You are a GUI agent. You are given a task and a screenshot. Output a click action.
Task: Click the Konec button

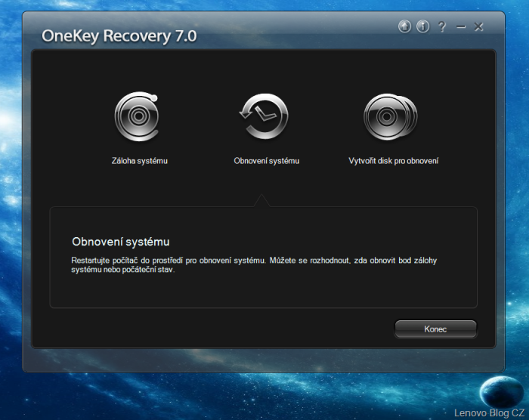click(435, 329)
